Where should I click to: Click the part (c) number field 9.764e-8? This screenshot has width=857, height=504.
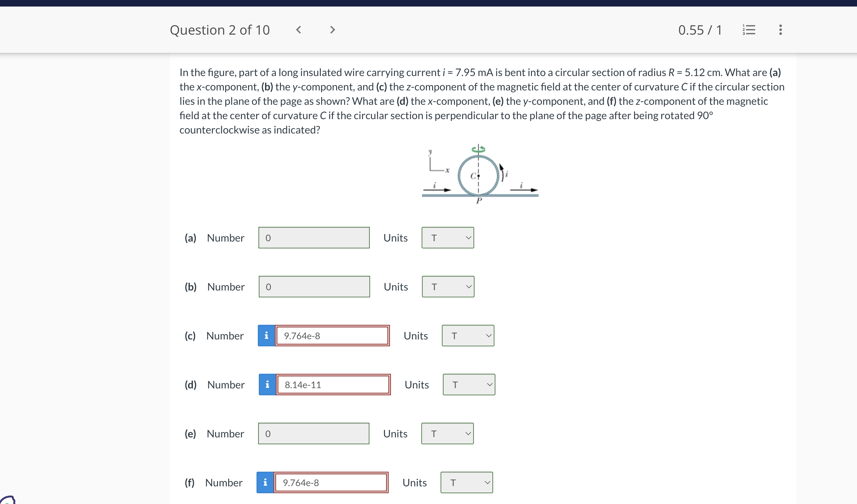pos(332,336)
